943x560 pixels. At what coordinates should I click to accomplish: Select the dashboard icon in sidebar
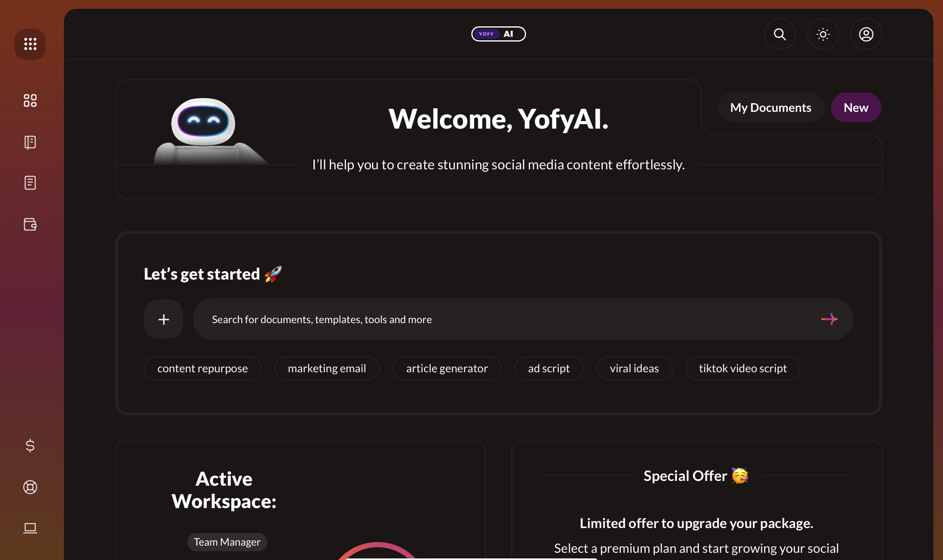pyautogui.click(x=30, y=101)
